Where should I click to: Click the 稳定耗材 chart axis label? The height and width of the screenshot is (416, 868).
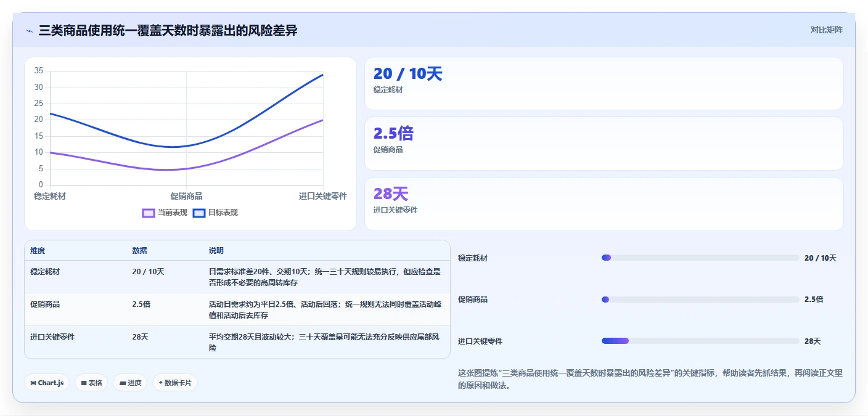[x=50, y=196]
